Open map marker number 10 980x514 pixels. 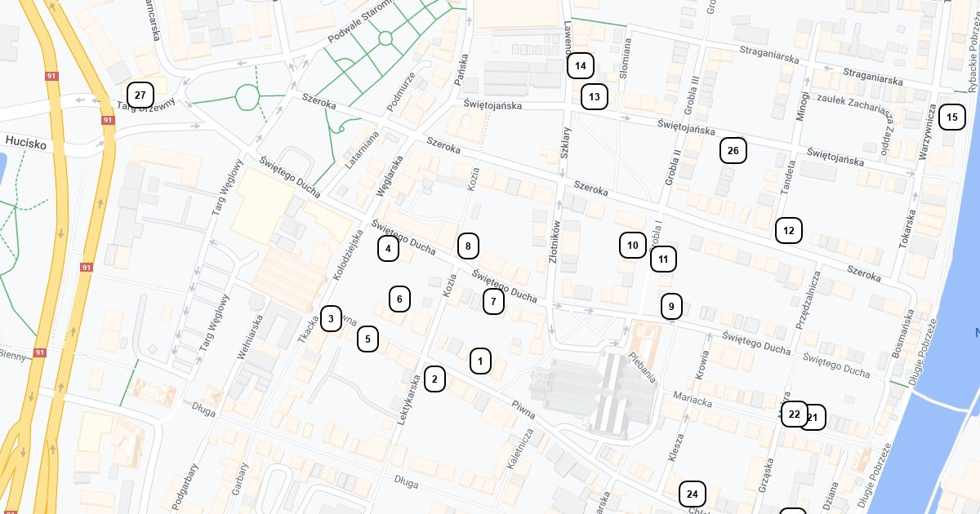coord(632,245)
